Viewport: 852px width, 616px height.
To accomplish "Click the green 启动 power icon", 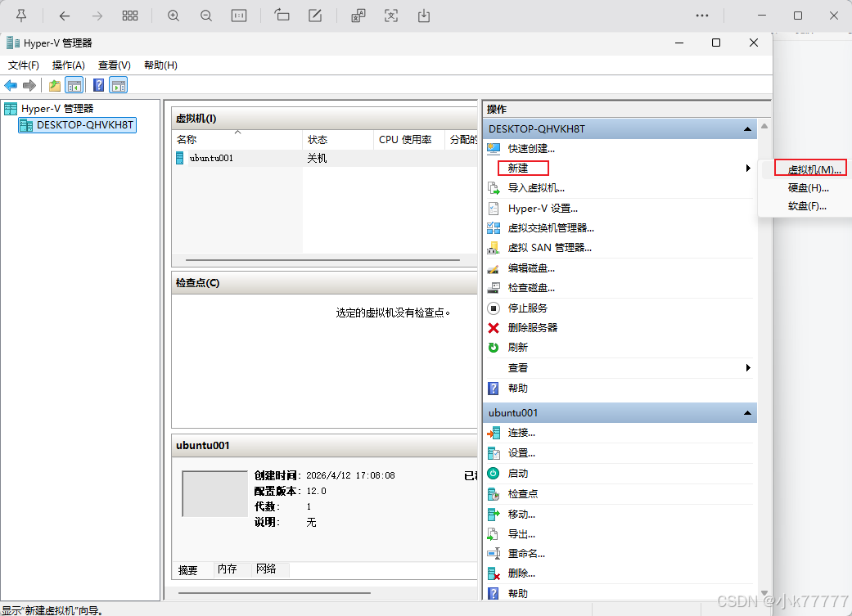I will 494,474.
